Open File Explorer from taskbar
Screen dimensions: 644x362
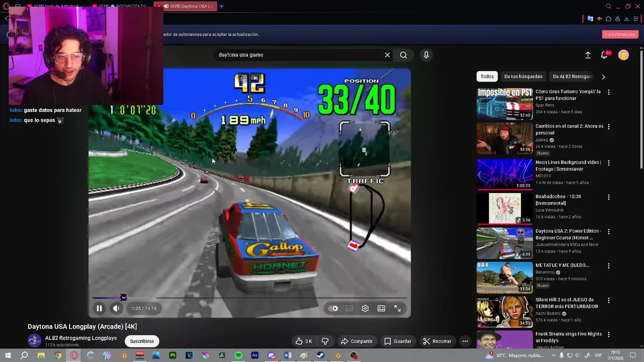[x=41, y=355]
